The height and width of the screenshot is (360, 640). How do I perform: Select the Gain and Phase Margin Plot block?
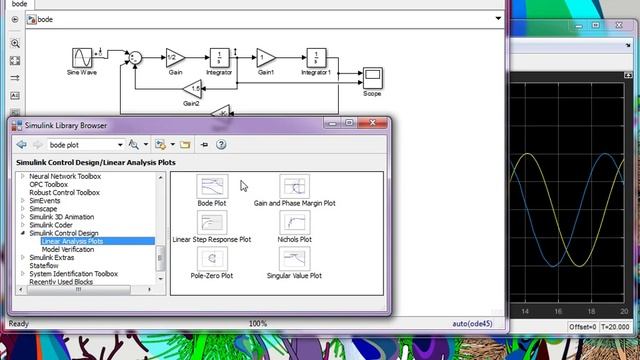point(294,187)
